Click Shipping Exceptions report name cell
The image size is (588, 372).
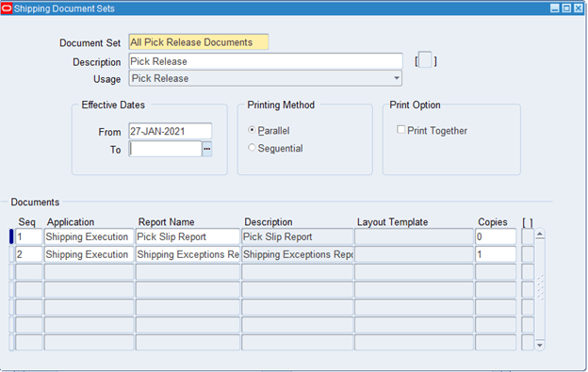click(x=188, y=254)
